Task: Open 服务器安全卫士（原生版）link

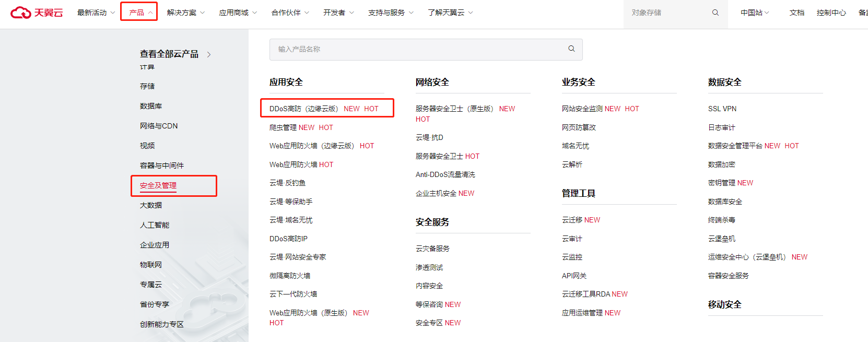Action: 454,109
